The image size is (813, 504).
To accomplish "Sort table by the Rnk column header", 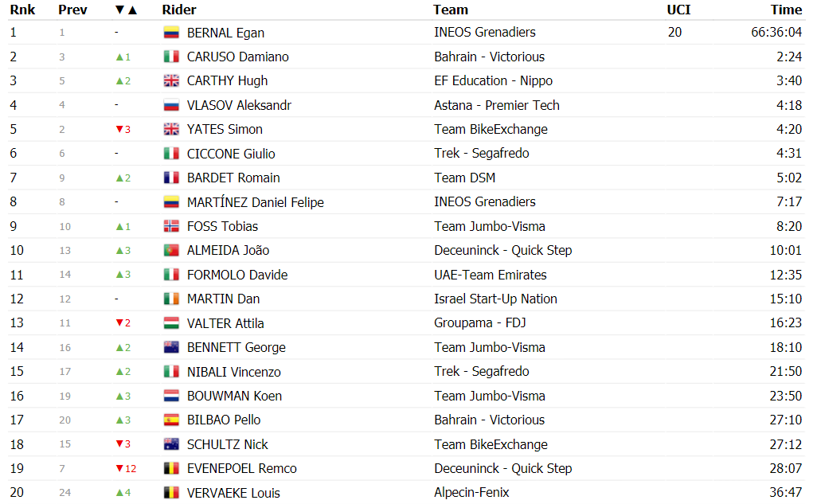I will 22,10.
